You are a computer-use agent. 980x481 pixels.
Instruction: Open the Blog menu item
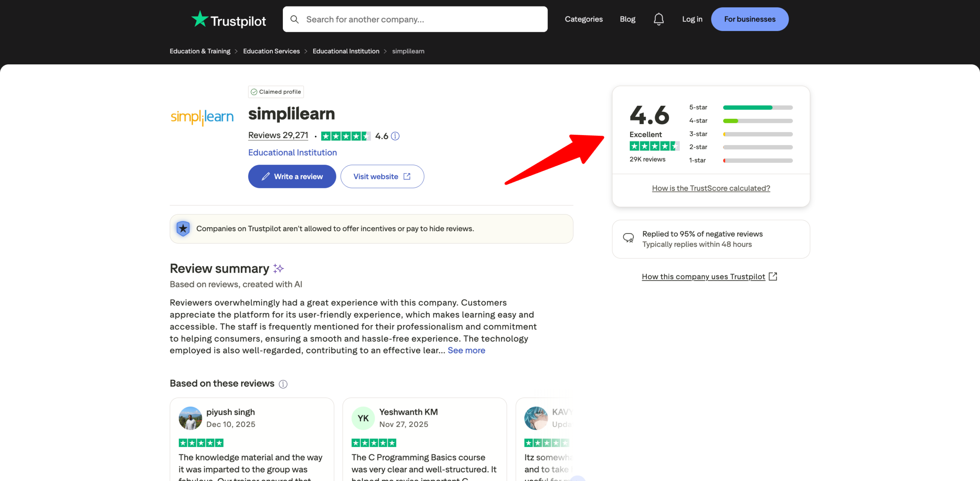627,19
